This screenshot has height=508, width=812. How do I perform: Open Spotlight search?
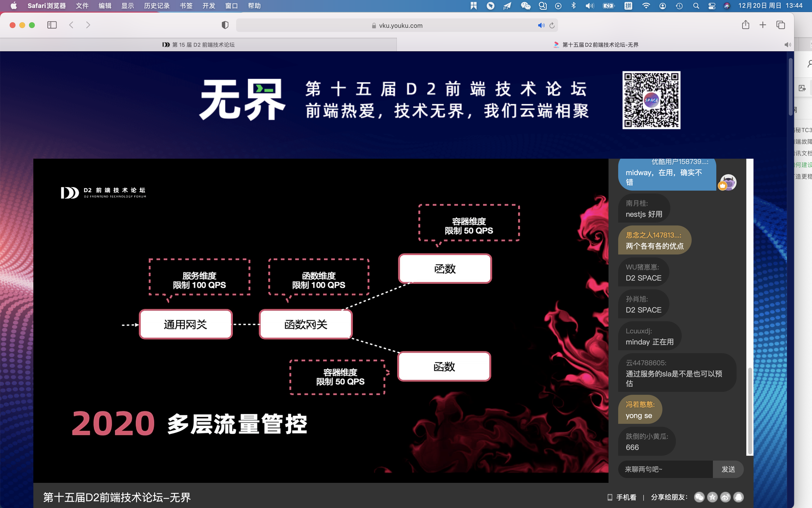[x=696, y=6]
